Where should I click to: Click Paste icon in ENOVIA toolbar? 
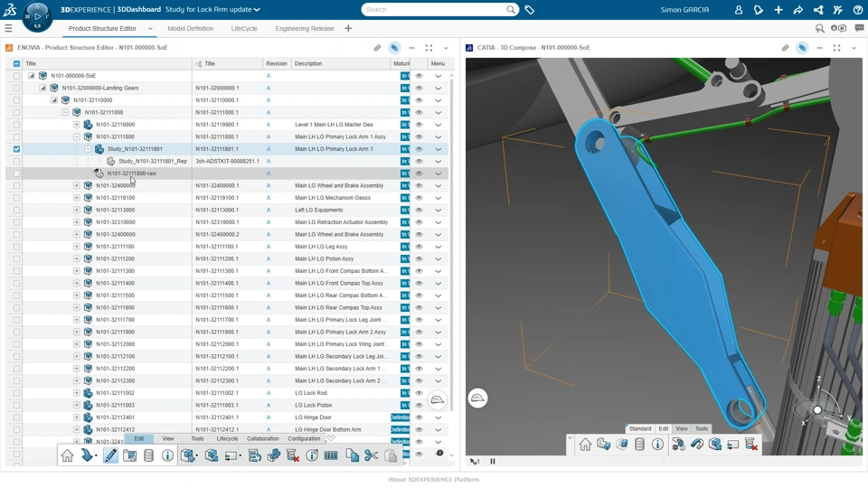coord(391,455)
